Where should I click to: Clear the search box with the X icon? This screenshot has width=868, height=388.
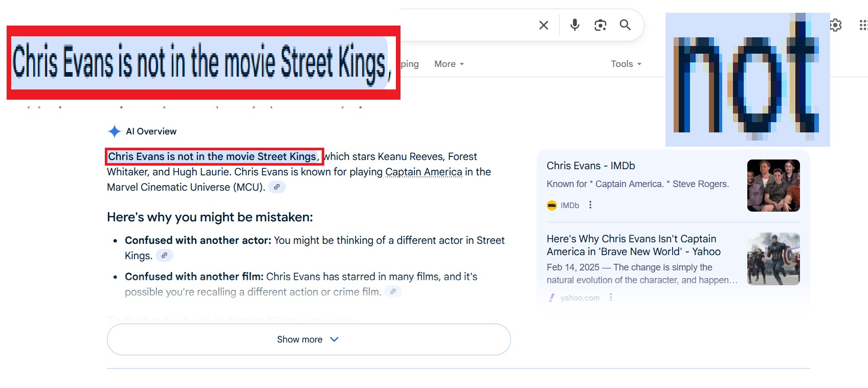coord(544,25)
